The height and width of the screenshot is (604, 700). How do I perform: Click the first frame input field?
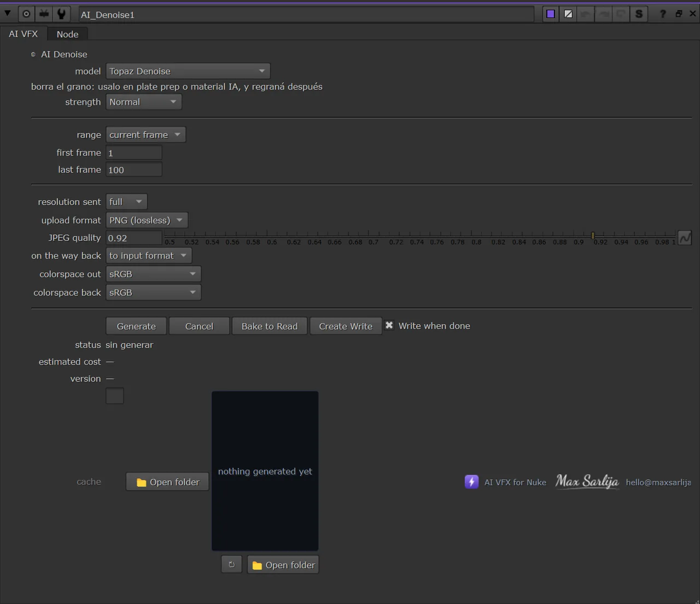pos(133,153)
